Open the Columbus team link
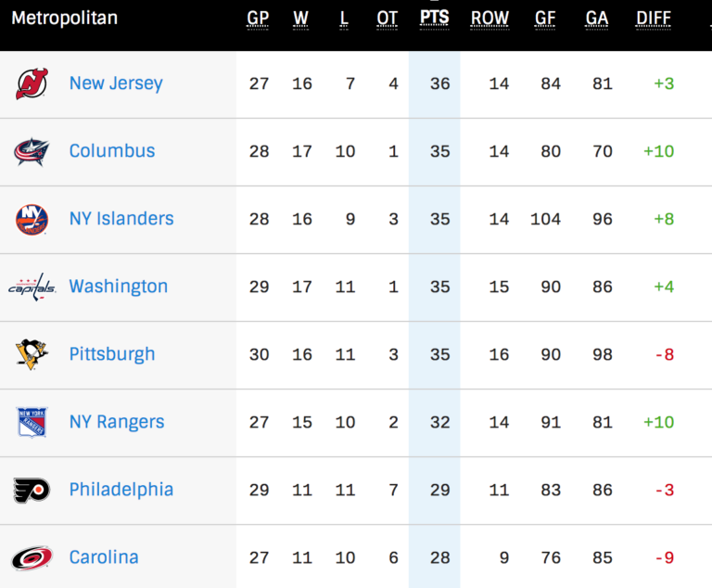712x588 pixels. pyautogui.click(x=112, y=151)
